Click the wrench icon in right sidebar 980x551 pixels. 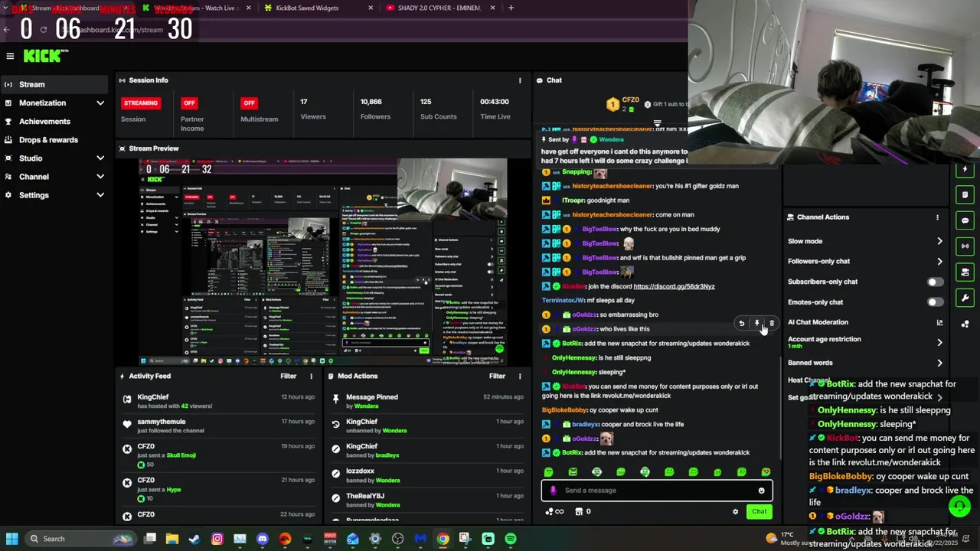tap(965, 298)
